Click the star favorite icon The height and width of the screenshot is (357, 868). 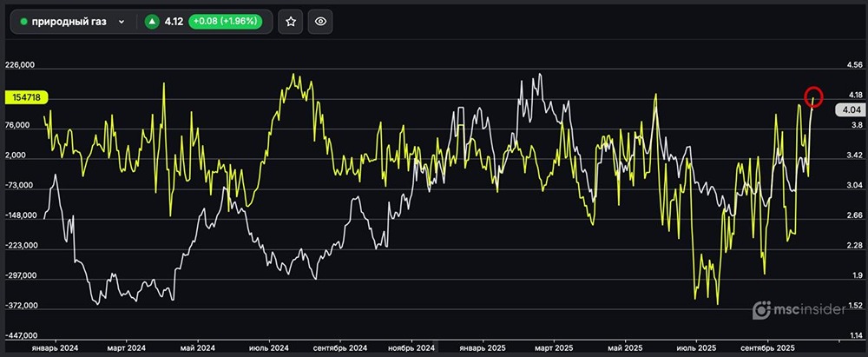coord(291,22)
